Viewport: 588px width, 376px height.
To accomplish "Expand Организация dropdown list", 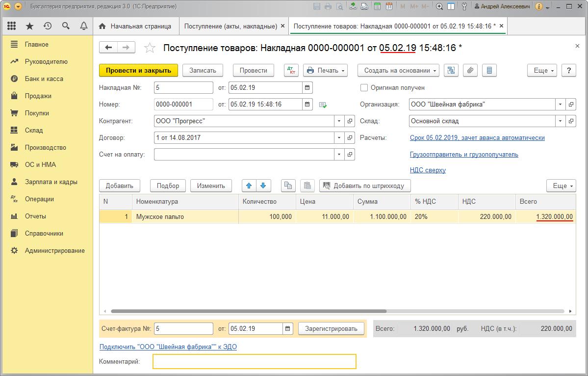I will point(560,105).
